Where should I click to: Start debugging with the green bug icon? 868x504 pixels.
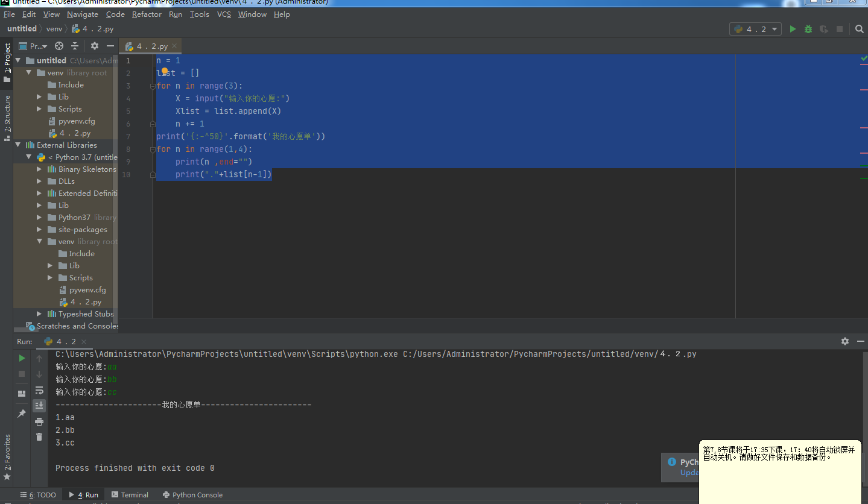(x=808, y=29)
